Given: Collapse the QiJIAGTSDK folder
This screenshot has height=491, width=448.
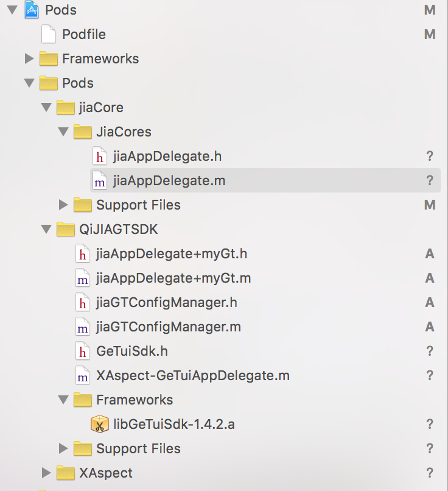Looking at the screenshot, I should click(x=46, y=229).
